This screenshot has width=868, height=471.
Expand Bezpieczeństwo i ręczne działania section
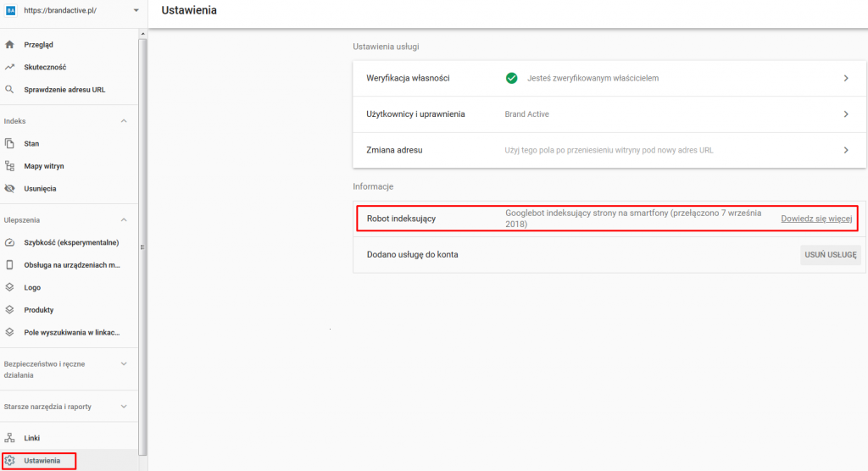click(124, 364)
